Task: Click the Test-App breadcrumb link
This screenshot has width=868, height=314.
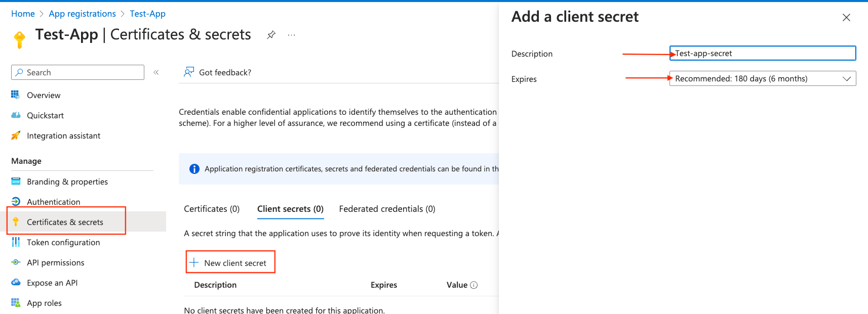Action: pyautogui.click(x=147, y=14)
